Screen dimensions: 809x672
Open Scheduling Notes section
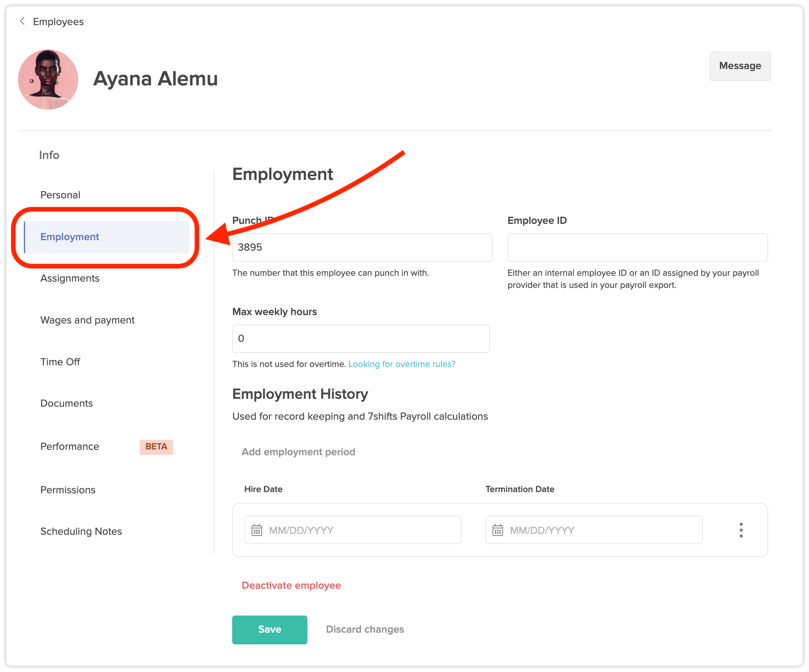tap(81, 531)
